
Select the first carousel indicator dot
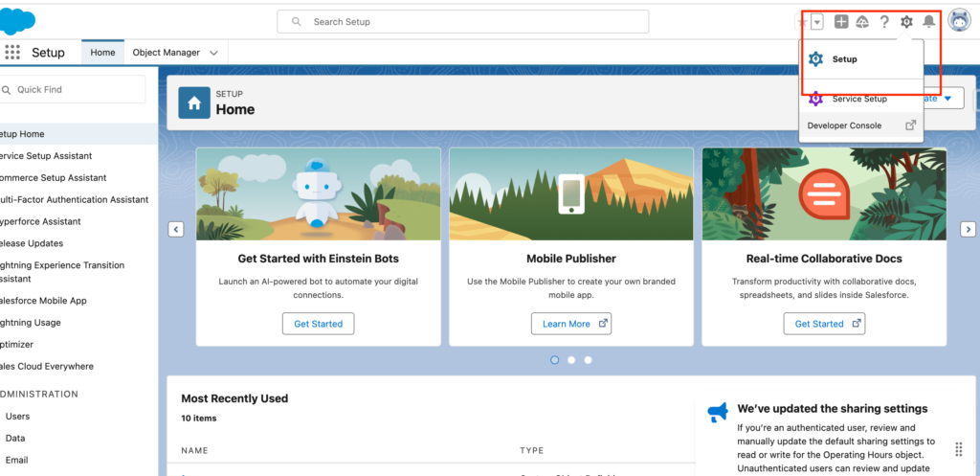[x=554, y=360]
